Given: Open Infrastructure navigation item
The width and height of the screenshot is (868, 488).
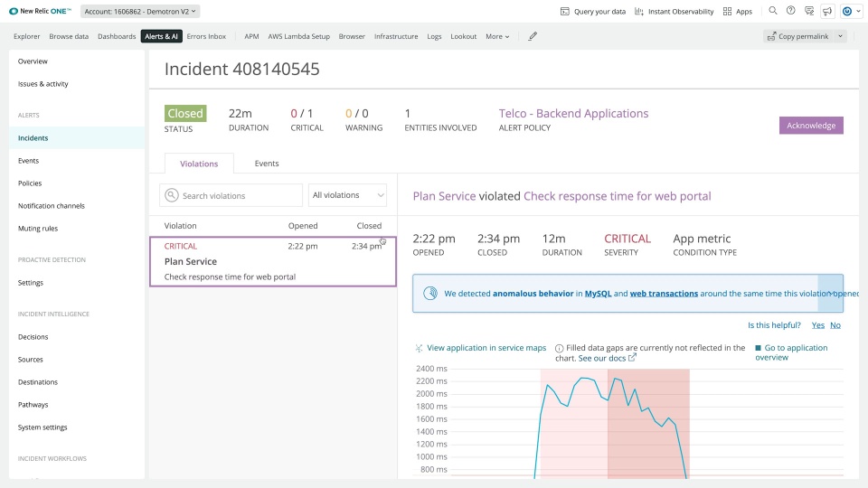Looking at the screenshot, I should point(396,36).
